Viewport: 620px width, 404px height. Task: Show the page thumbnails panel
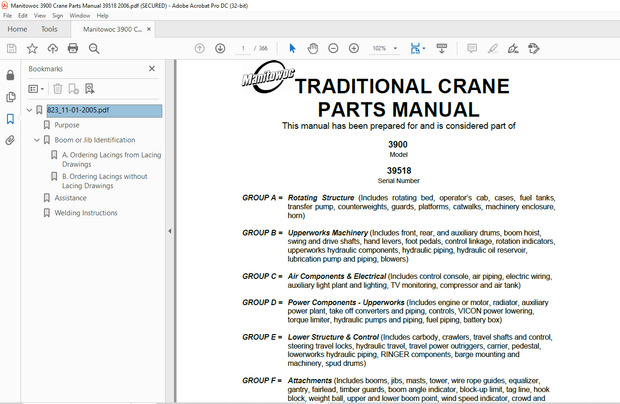(11, 97)
